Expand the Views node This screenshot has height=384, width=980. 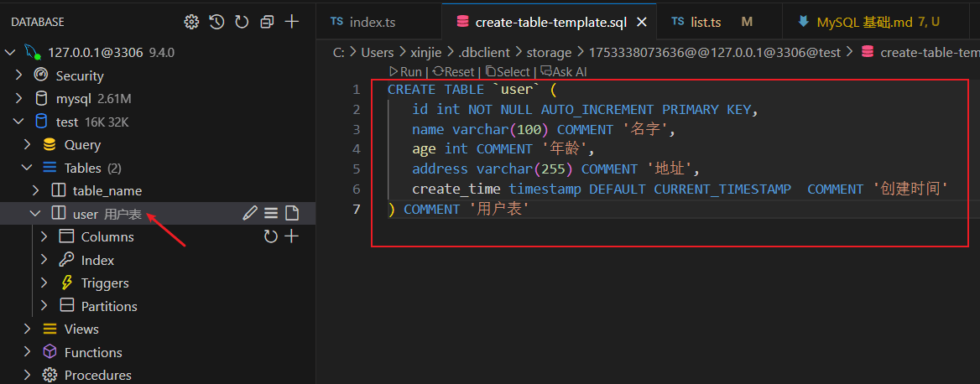click(28, 329)
